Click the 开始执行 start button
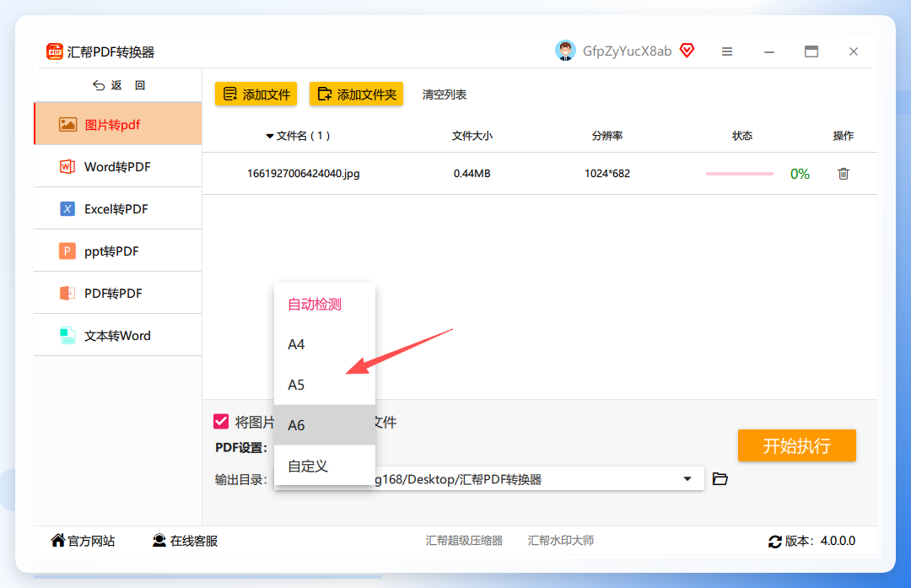 796,445
